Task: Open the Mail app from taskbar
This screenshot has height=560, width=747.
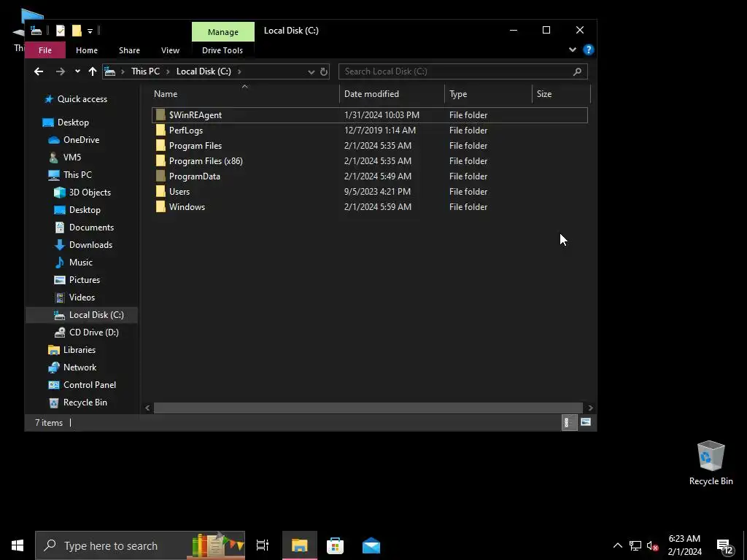Action: [x=371, y=545]
